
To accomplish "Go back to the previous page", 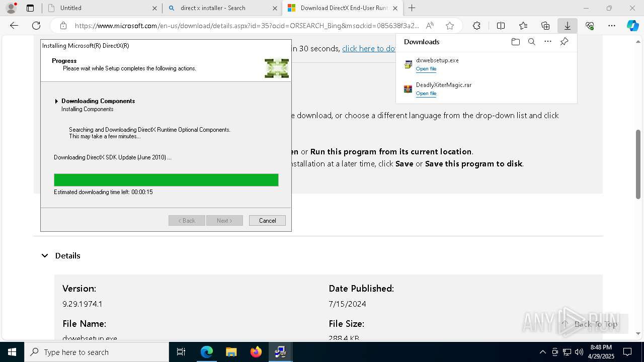I will tap(14, 26).
